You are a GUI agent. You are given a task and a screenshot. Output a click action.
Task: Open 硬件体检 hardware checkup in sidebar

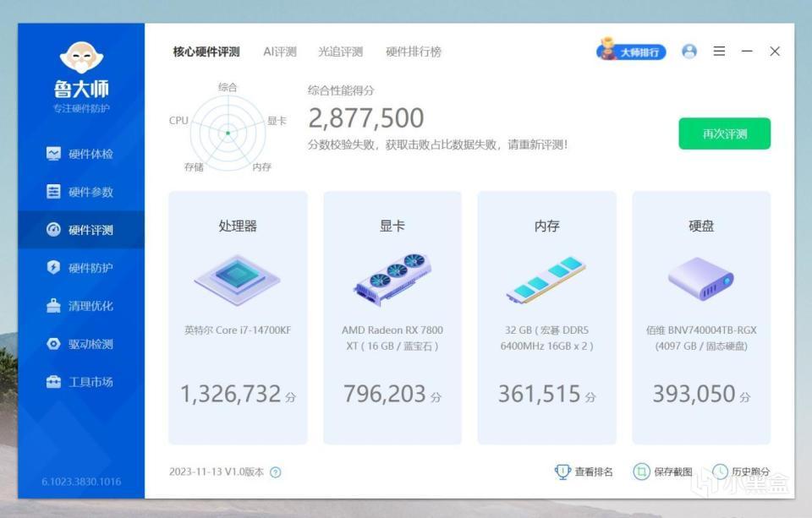80,154
